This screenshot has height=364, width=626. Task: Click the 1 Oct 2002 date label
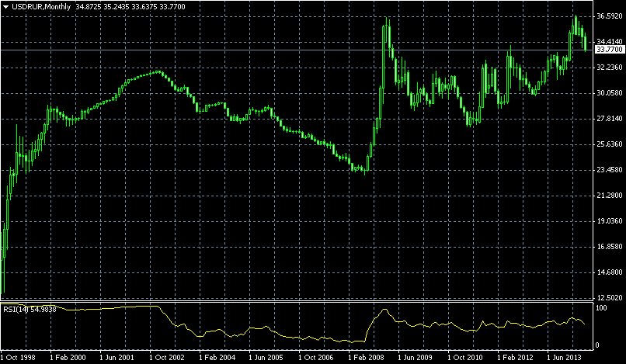click(168, 356)
